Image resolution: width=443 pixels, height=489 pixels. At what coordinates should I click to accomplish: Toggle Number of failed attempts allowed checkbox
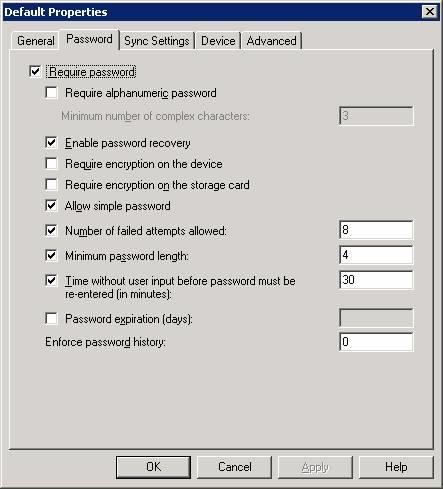tap(51, 231)
